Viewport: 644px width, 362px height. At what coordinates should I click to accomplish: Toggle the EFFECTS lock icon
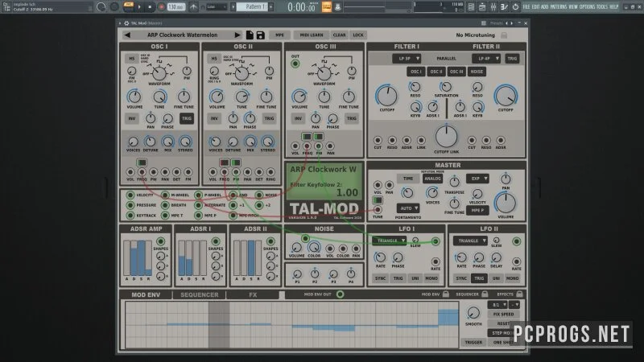click(519, 294)
